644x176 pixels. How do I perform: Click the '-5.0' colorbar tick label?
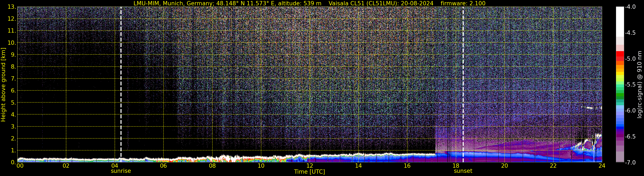pyautogui.click(x=630, y=59)
